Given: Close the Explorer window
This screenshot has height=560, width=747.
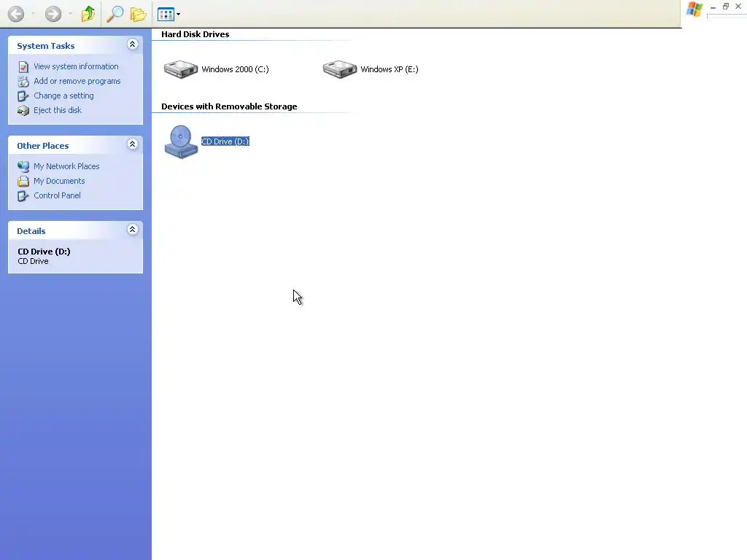Looking at the screenshot, I should (738, 6).
